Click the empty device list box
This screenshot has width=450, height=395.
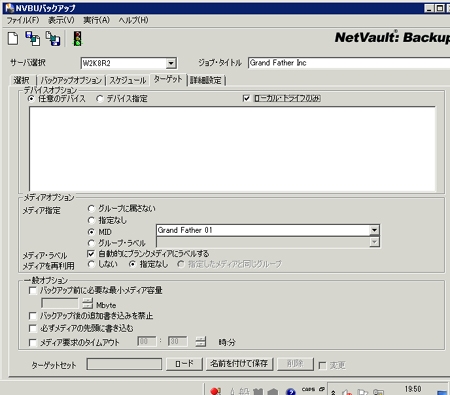tap(232, 149)
